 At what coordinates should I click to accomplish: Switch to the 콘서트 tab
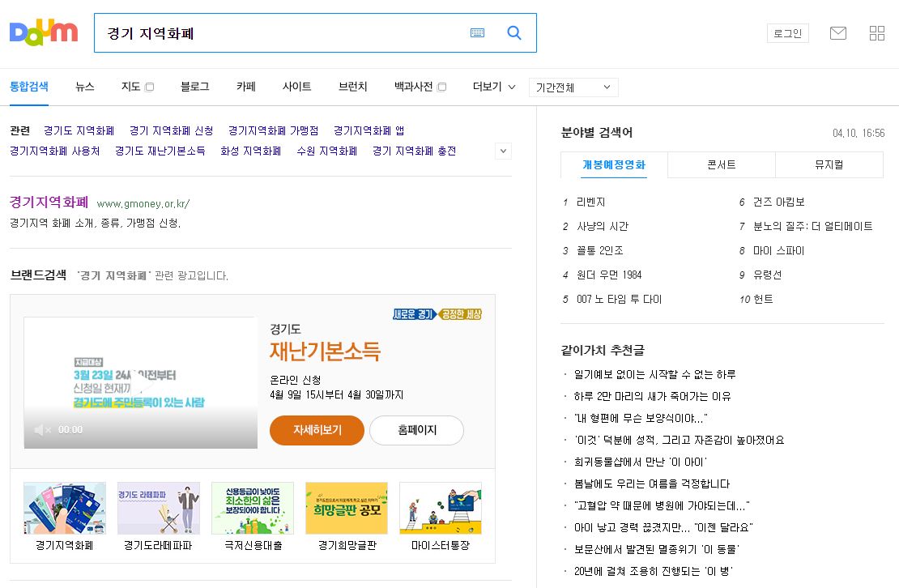pos(722,165)
